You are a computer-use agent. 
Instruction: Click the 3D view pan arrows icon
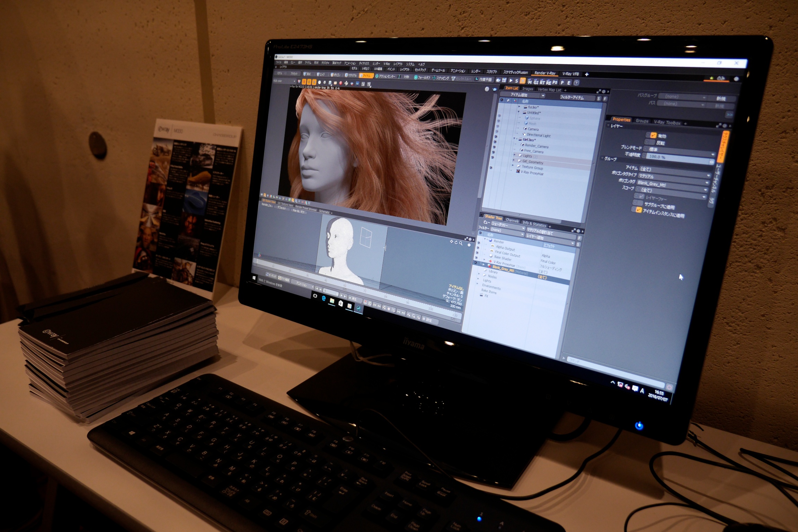point(451,242)
